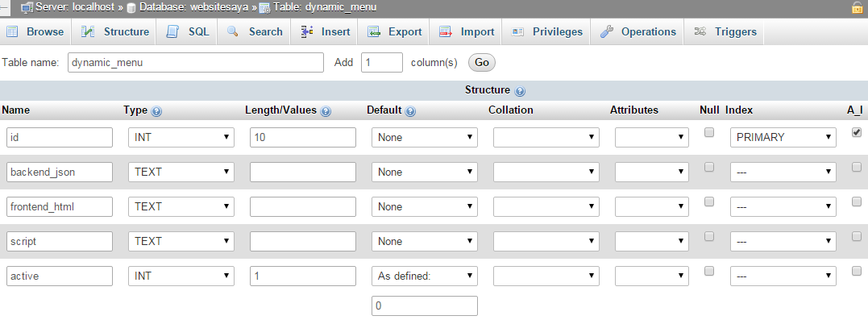Click the Structure tab icon
Image resolution: width=868 pixels, height=320 pixels.
(88, 31)
